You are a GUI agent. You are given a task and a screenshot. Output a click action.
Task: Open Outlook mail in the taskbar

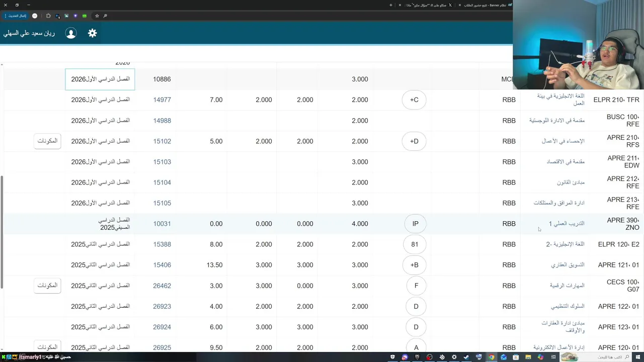504,357
